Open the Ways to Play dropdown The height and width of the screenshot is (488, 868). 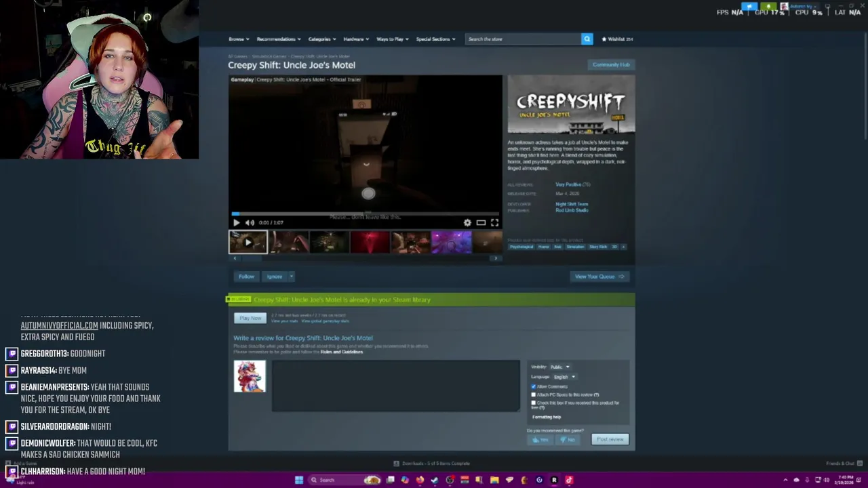click(x=392, y=39)
